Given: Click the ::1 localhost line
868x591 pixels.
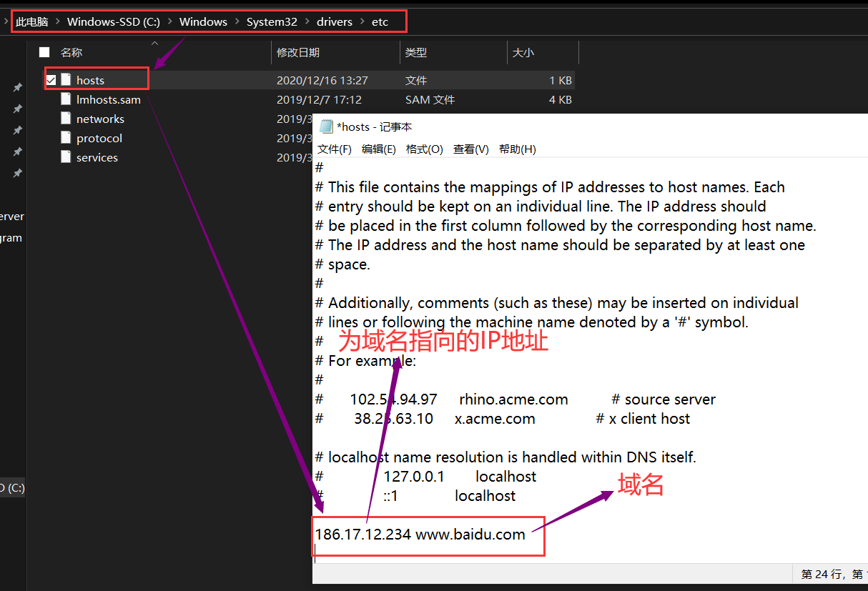Looking at the screenshot, I should (x=415, y=496).
